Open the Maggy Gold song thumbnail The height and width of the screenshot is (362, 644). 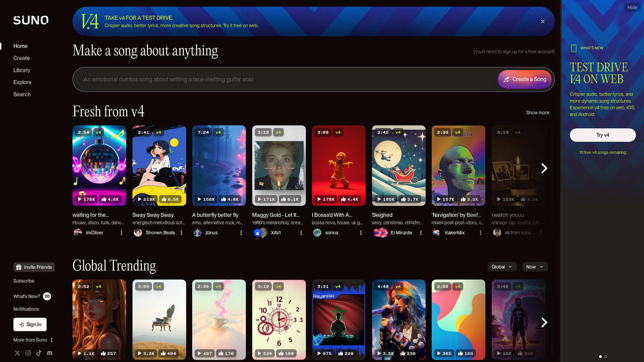(x=279, y=166)
